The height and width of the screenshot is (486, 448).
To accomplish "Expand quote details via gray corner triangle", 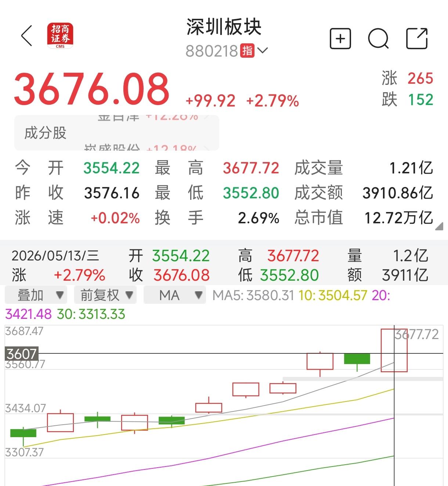I will (439, 226).
